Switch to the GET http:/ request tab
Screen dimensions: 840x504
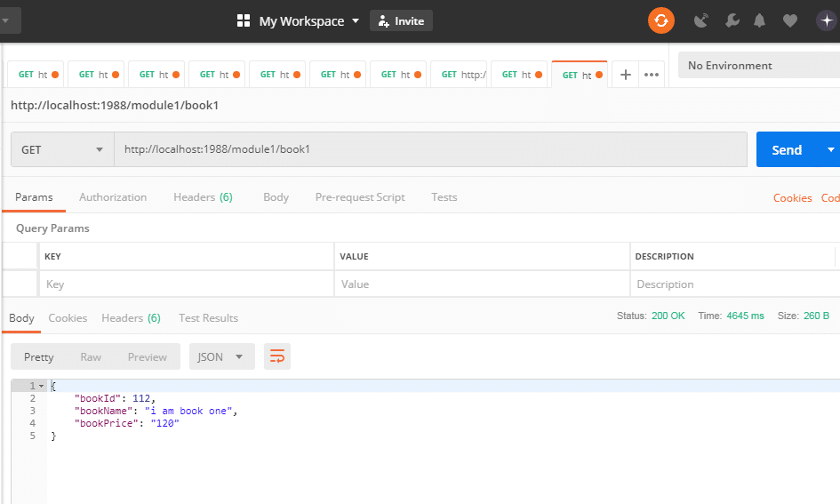click(459, 75)
